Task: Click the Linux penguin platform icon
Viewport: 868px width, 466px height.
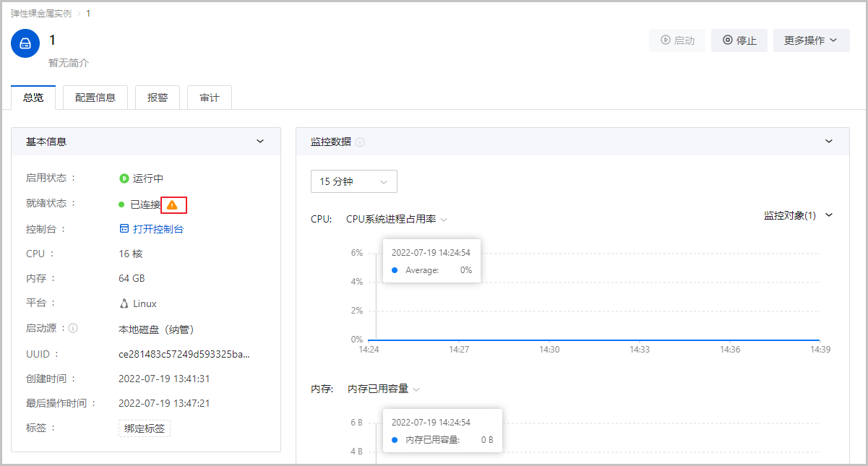Action: pos(124,303)
